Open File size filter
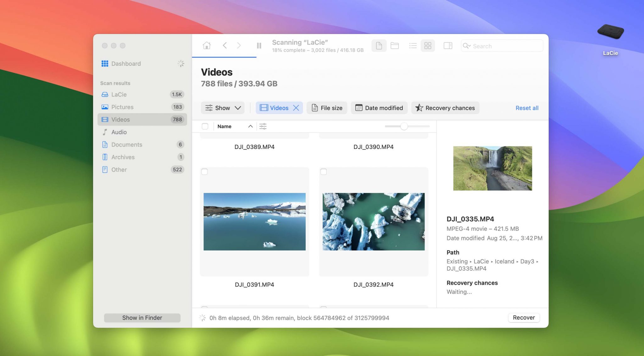The height and width of the screenshot is (356, 644). click(x=327, y=108)
